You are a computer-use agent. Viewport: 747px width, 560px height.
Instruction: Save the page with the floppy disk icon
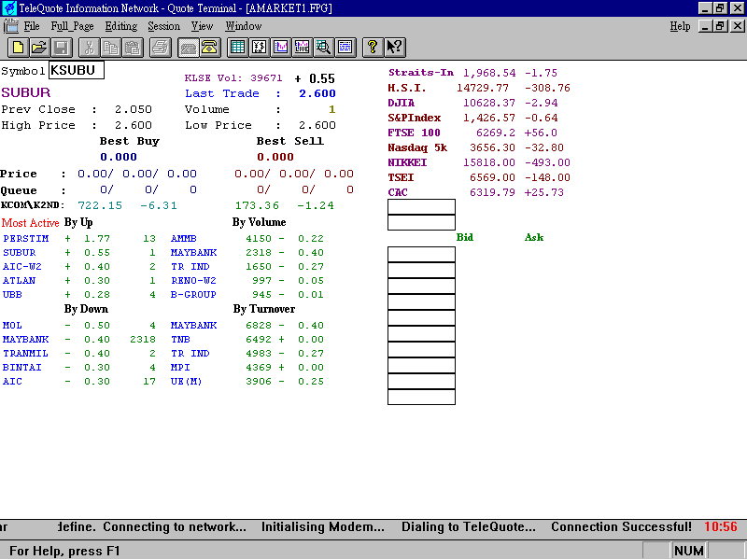coord(62,48)
